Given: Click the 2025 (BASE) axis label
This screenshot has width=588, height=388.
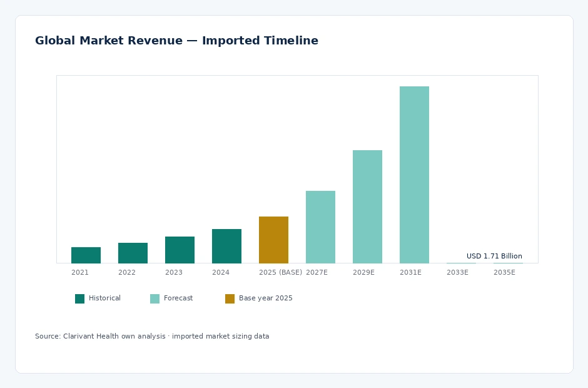Looking at the screenshot, I should (280, 272).
